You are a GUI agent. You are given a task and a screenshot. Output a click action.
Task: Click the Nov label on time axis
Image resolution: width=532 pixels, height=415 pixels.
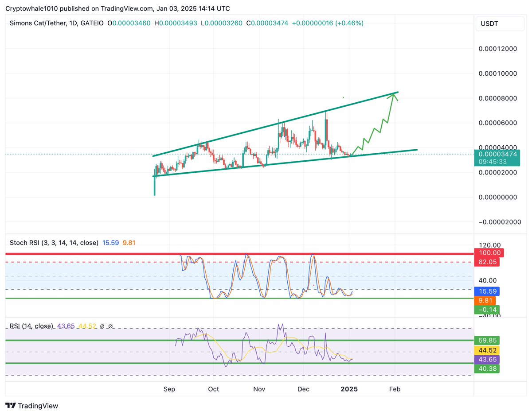coord(259,389)
